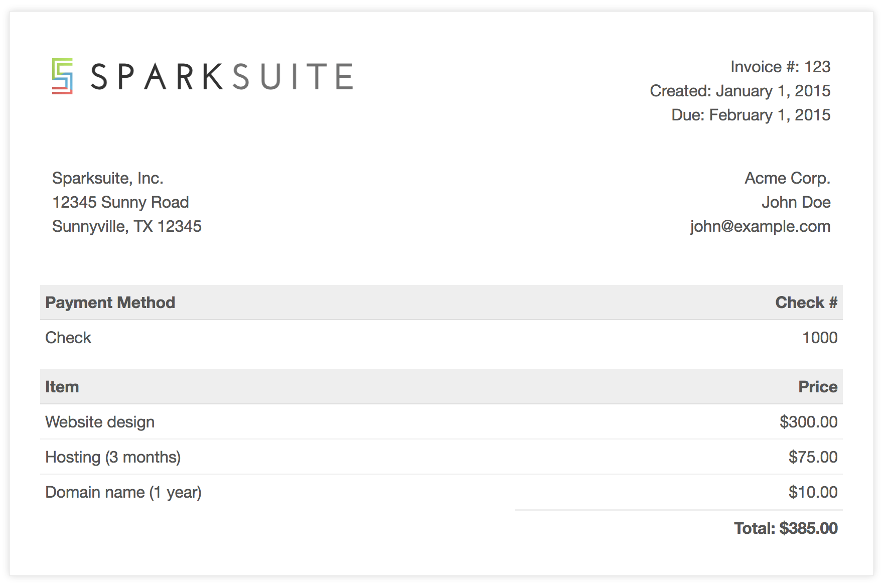Select the Website design line item
The image size is (886, 588).
pos(100,422)
